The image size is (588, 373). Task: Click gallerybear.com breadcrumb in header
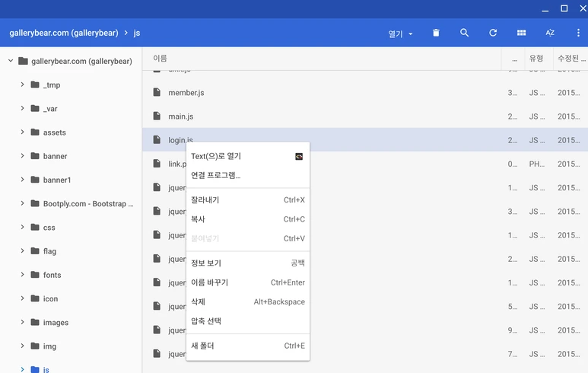tap(64, 33)
